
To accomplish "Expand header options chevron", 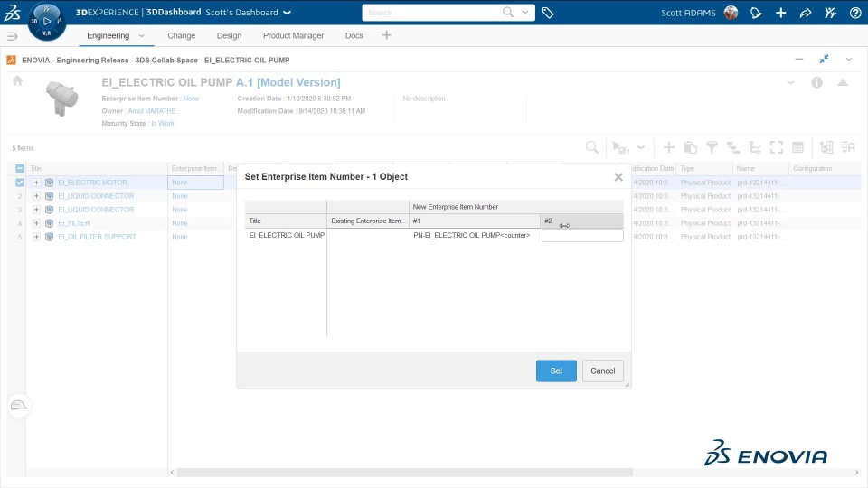I will [791, 82].
